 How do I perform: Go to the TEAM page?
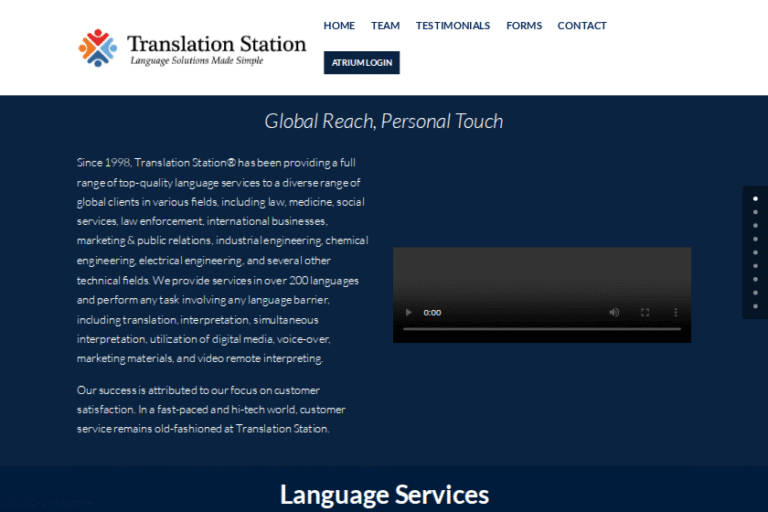click(385, 26)
